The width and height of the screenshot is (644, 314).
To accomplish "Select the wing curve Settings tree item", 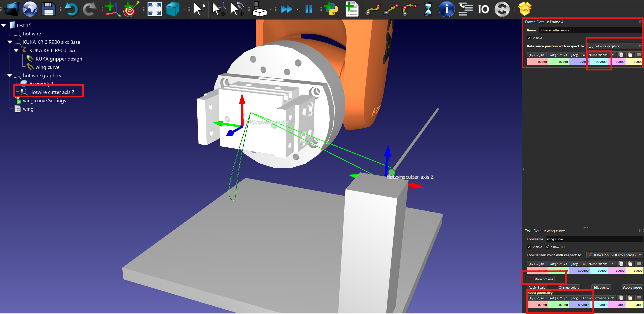I will coord(44,101).
